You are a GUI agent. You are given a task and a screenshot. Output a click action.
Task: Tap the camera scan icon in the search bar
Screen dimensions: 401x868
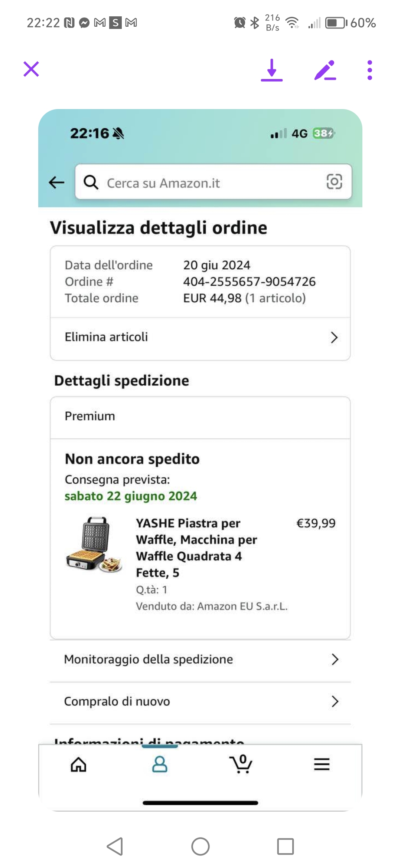pos(334,182)
